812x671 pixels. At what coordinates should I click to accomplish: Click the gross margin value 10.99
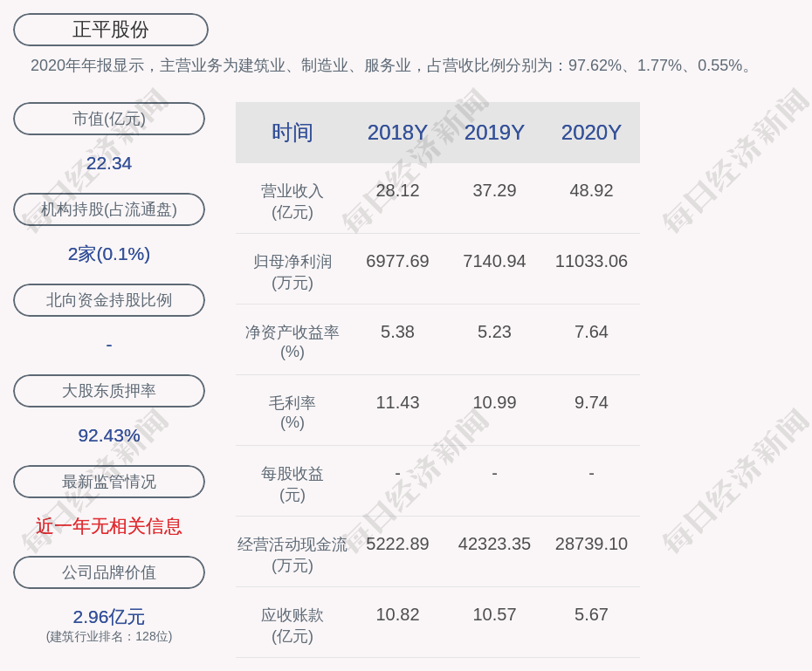[494, 402]
